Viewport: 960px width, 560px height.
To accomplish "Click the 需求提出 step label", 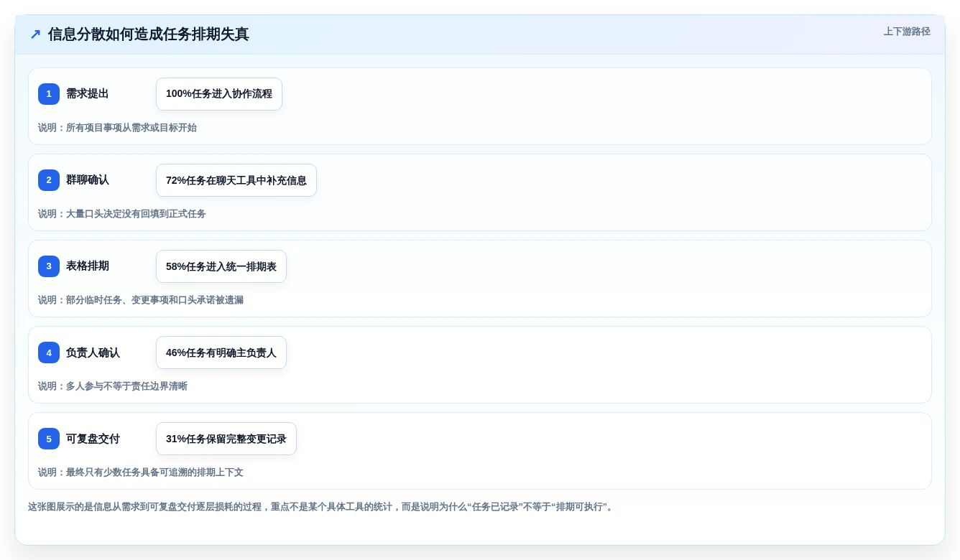I will pos(88,94).
